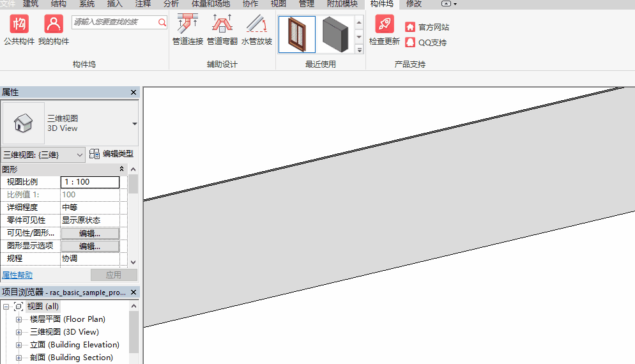Screen dimensions: 635x364
Task: Open the 体量和场地 massing tab
Action: [x=211, y=4]
